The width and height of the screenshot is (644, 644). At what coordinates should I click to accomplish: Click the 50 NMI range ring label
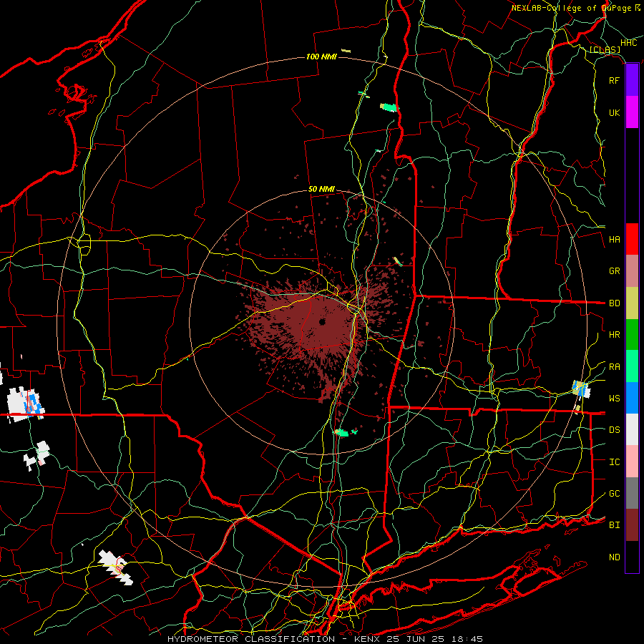(x=321, y=190)
